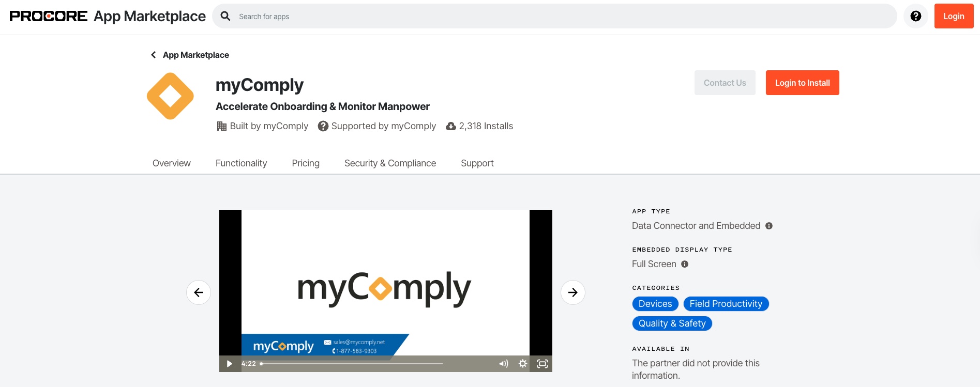Click the help question mark icon
Screen dimensions: 980x387
(915, 16)
